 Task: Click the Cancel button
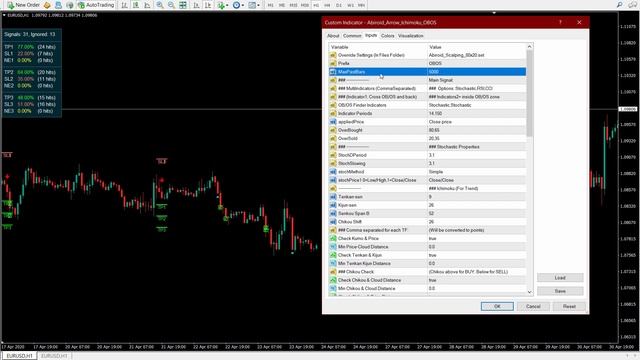pyautogui.click(x=533, y=307)
